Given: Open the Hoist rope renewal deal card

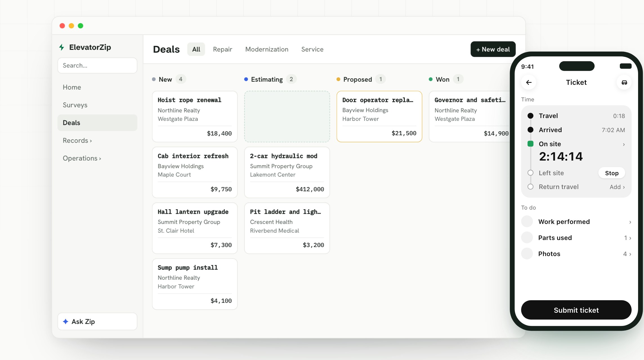Looking at the screenshot, I should [195, 116].
